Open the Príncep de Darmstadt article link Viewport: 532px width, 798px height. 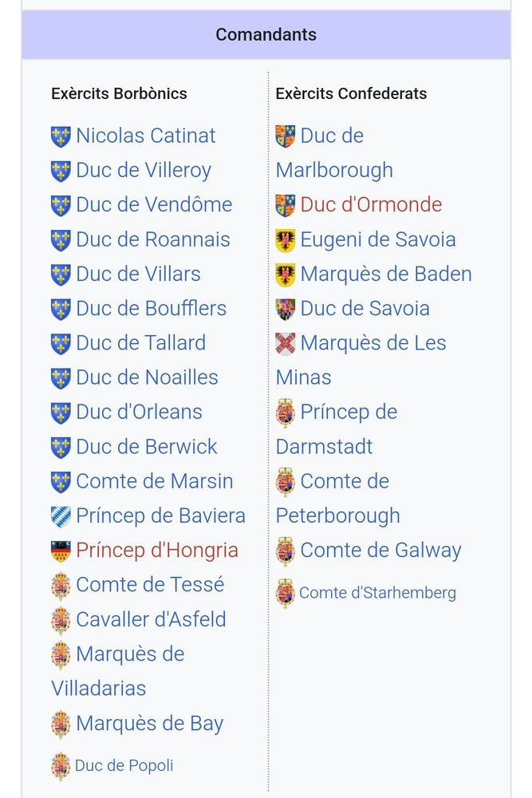[x=349, y=413]
